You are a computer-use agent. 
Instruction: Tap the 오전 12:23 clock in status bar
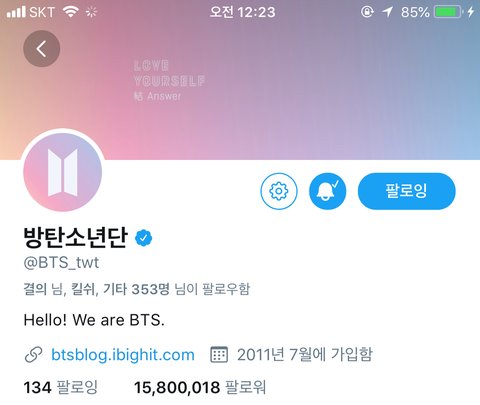(242, 12)
